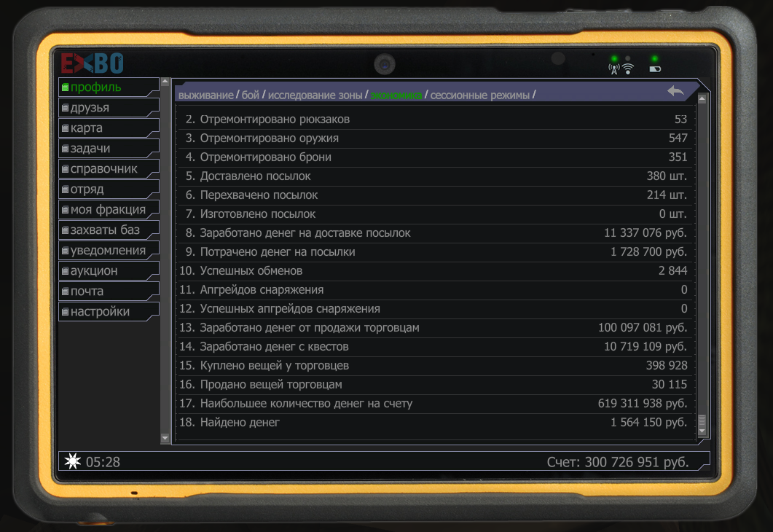Click the antenna signal icon
Screen dimensions: 773x532
613,69
